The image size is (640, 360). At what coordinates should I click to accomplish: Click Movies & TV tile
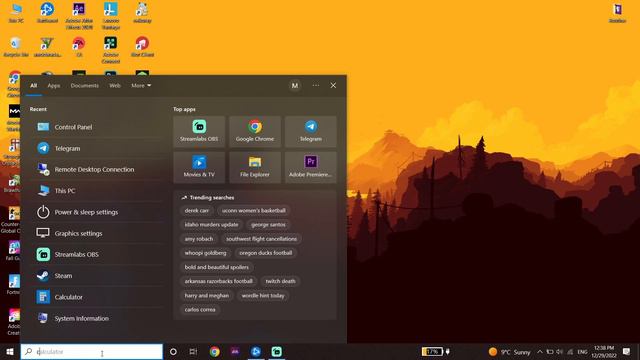coord(199,167)
